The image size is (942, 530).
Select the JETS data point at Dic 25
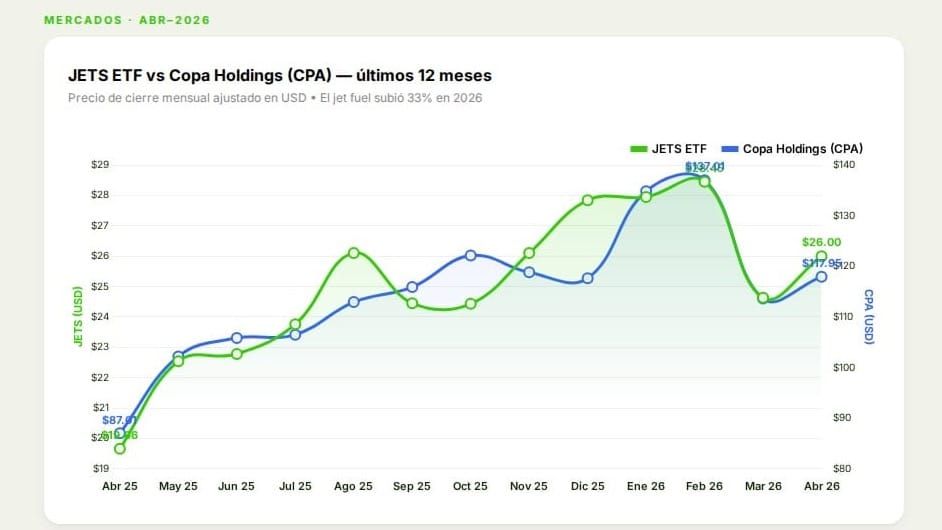(x=588, y=200)
